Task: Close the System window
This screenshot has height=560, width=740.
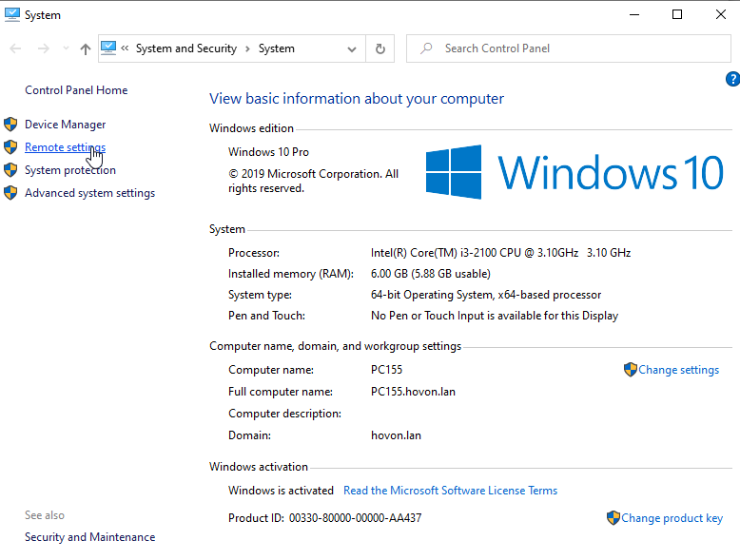Action: pos(721,14)
